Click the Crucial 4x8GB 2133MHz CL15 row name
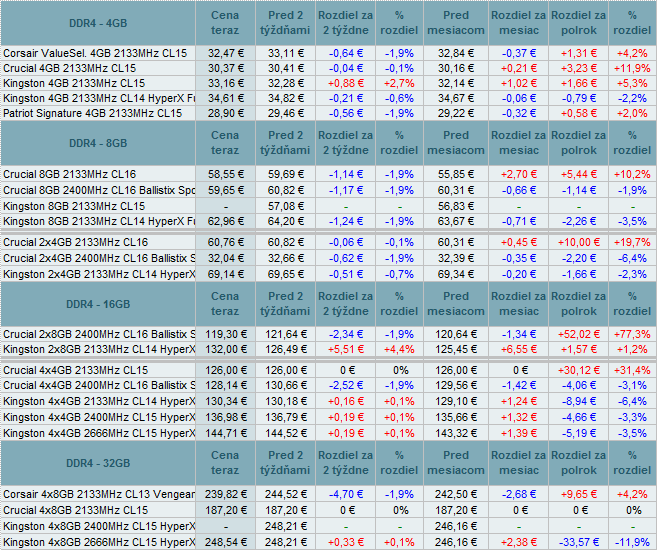The height and width of the screenshot is (550, 657). pyautogui.click(x=75, y=510)
